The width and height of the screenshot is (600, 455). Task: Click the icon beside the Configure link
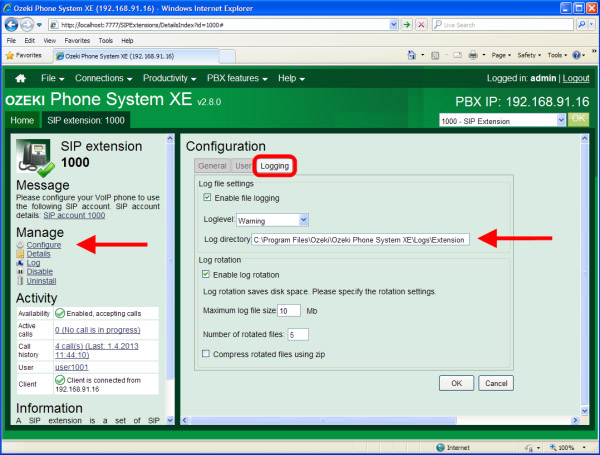click(x=20, y=245)
